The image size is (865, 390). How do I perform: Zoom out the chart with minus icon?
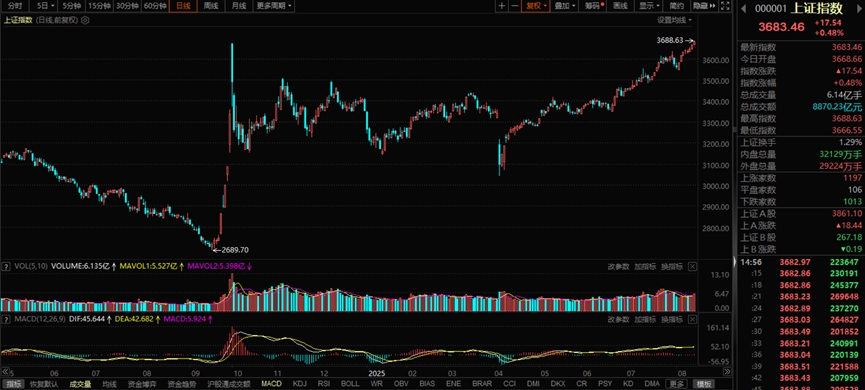pos(514,6)
